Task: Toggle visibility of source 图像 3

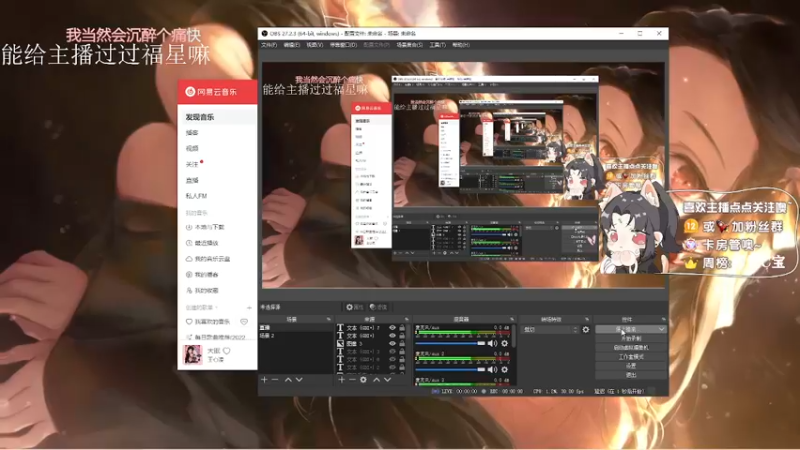Action: pos(392,343)
